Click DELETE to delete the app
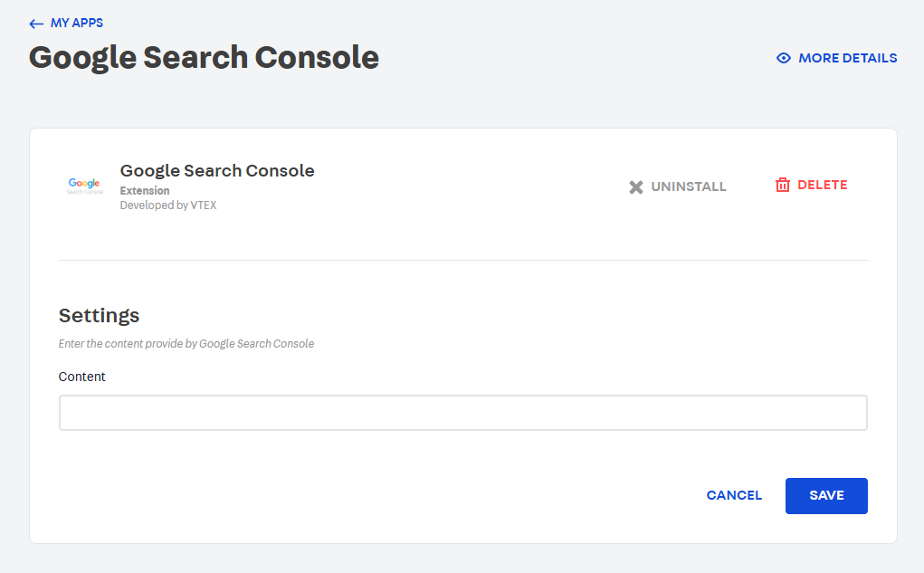Screen dimensions: 924x573 820,184
